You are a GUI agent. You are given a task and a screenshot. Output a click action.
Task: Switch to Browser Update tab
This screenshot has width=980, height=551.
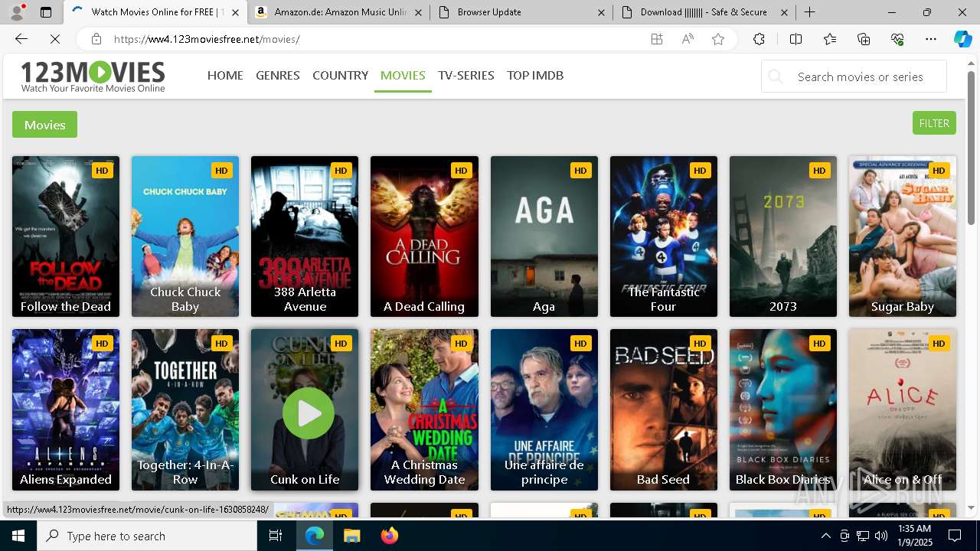(521, 12)
